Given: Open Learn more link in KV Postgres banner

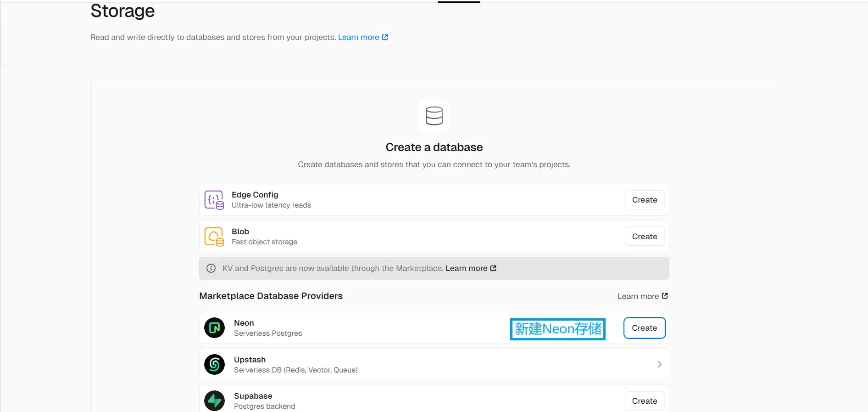Looking at the screenshot, I should tap(466, 268).
